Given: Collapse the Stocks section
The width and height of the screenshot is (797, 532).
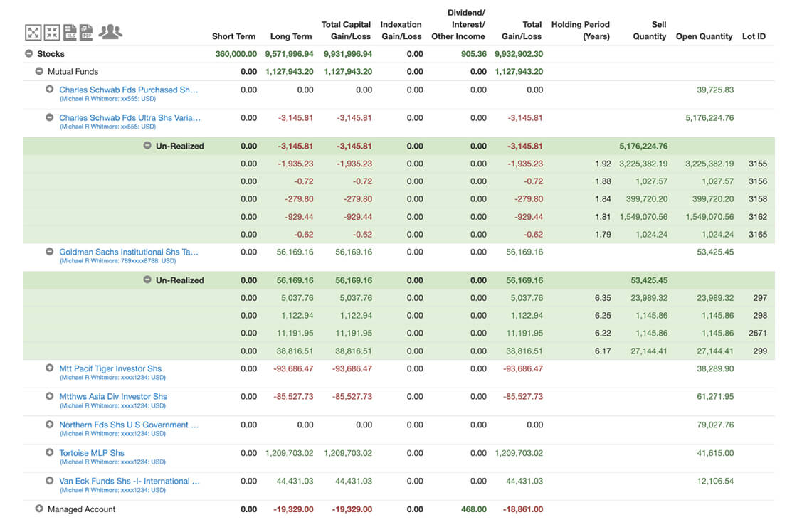Looking at the screenshot, I should click(28, 54).
